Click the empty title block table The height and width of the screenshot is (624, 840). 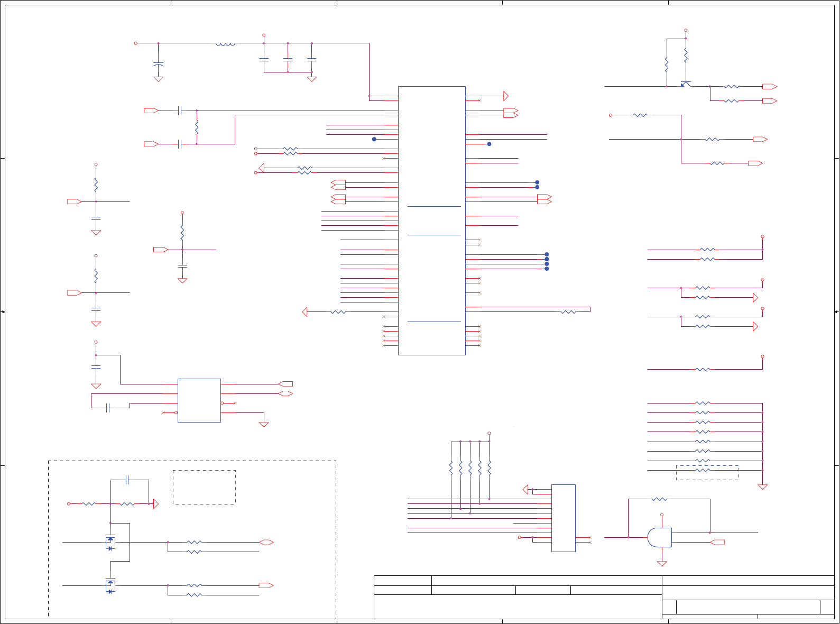coord(604,597)
